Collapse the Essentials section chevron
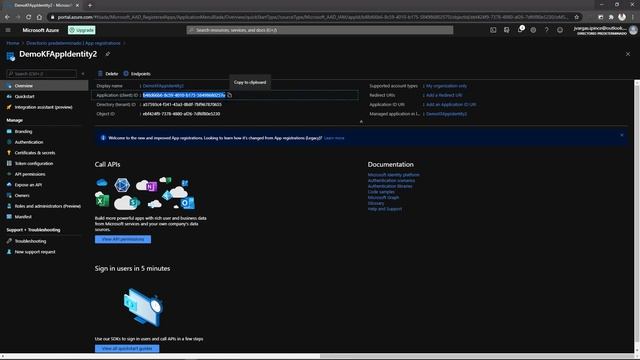This screenshot has width=640, height=360. 361,122
